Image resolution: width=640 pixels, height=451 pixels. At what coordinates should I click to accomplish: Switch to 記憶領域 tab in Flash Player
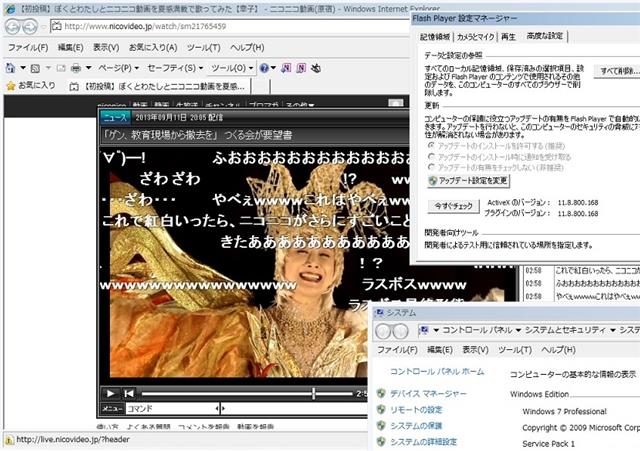[435, 37]
